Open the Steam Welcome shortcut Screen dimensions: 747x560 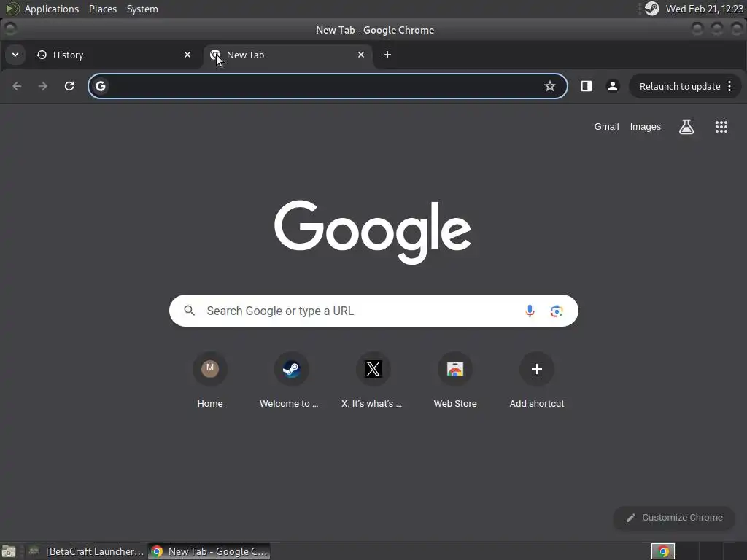tap(291, 381)
